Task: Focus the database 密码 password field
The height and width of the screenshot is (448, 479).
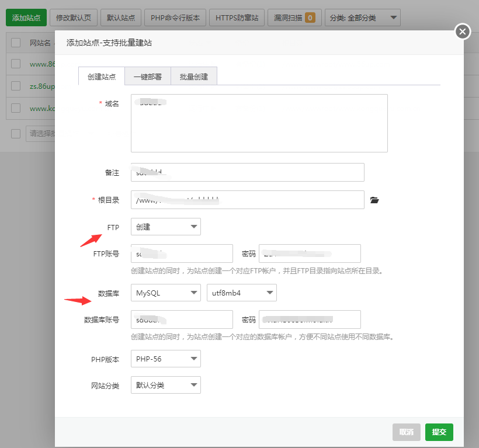Action: tap(310, 319)
